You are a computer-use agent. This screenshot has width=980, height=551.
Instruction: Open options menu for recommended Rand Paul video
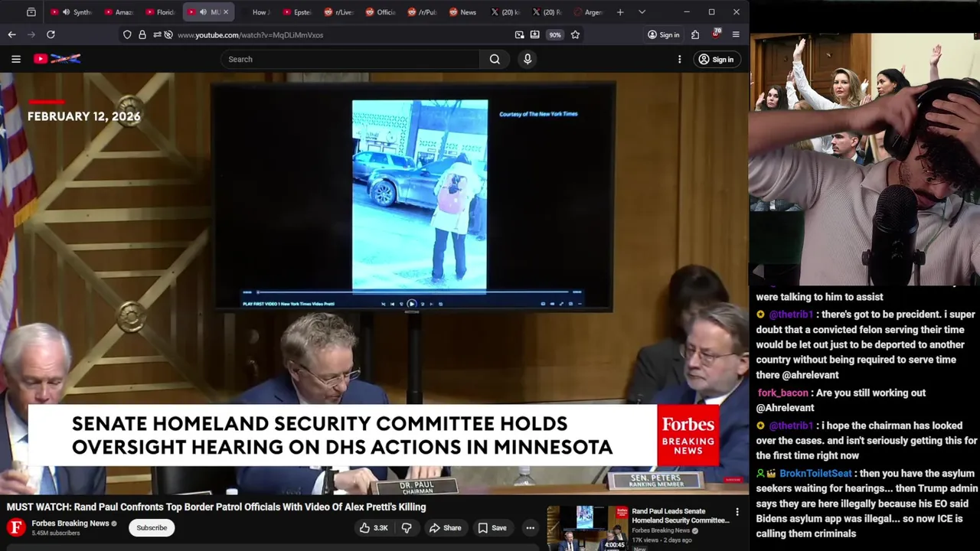(737, 512)
